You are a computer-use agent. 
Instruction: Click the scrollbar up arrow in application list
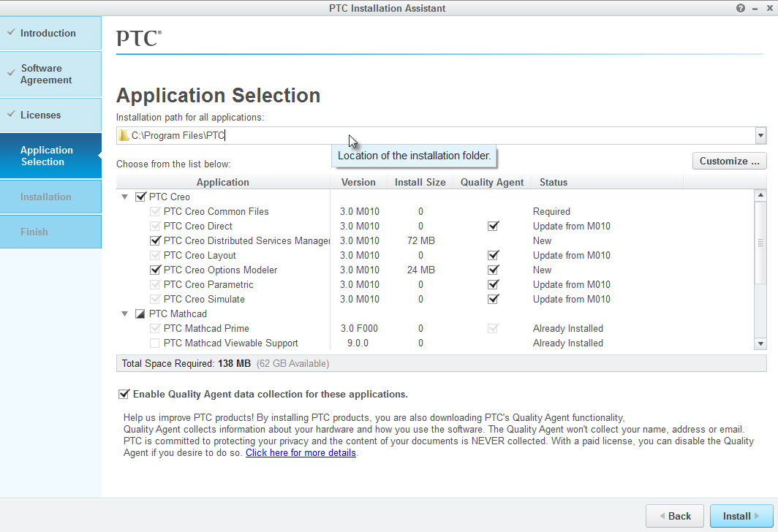(760, 195)
